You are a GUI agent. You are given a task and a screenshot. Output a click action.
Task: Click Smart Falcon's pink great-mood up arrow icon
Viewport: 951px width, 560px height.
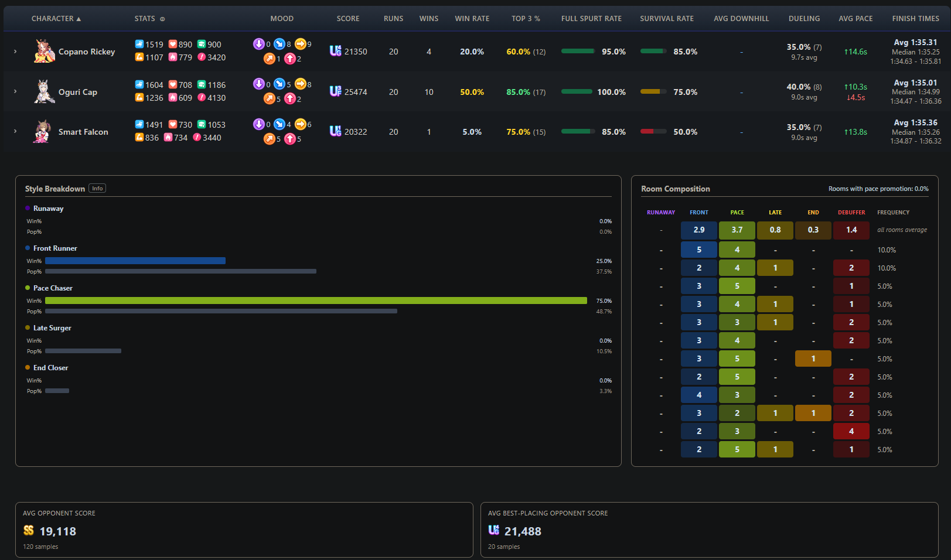point(289,138)
